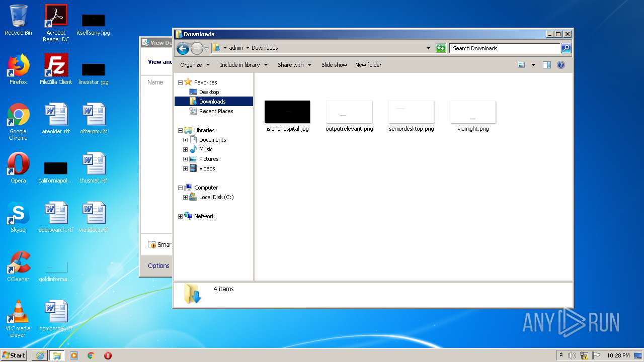Open Explorer help question mark icon
644x362 pixels.
[x=561, y=65]
